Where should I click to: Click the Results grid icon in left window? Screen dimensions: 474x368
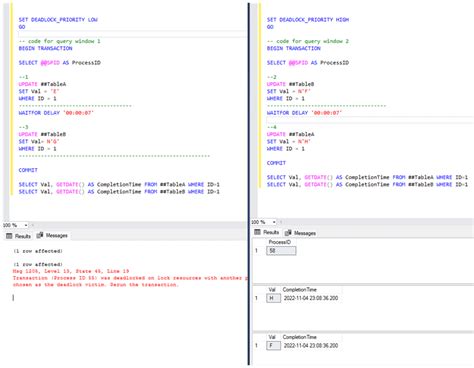coord(9,236)
